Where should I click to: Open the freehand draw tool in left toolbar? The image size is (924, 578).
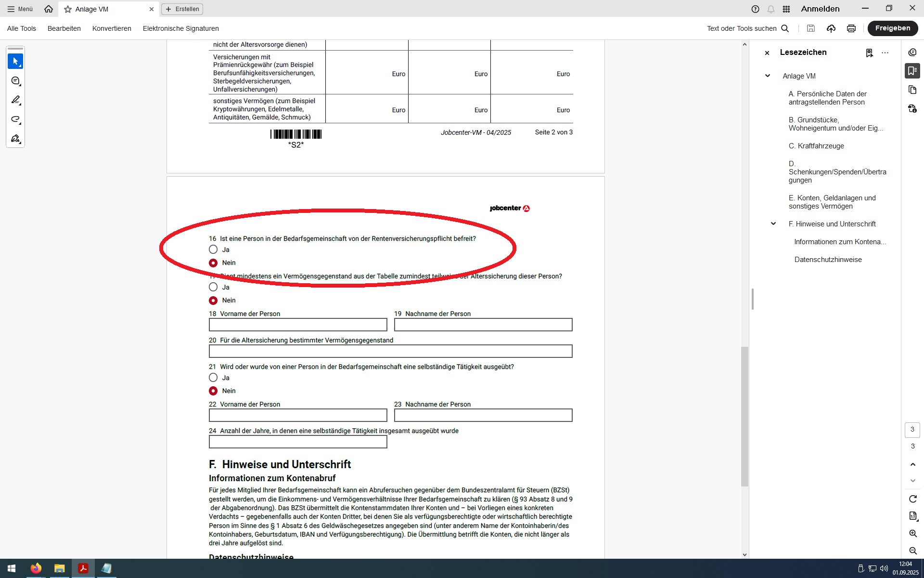15,119
